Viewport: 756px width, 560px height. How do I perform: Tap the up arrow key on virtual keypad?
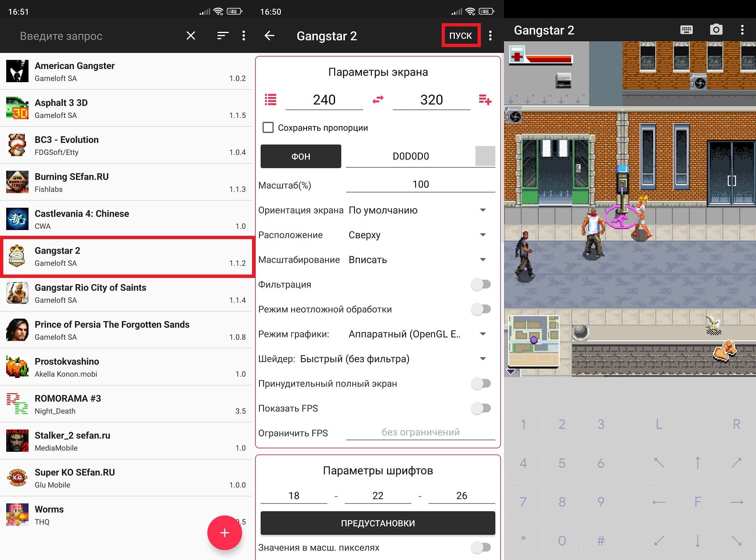click(698, 463)
